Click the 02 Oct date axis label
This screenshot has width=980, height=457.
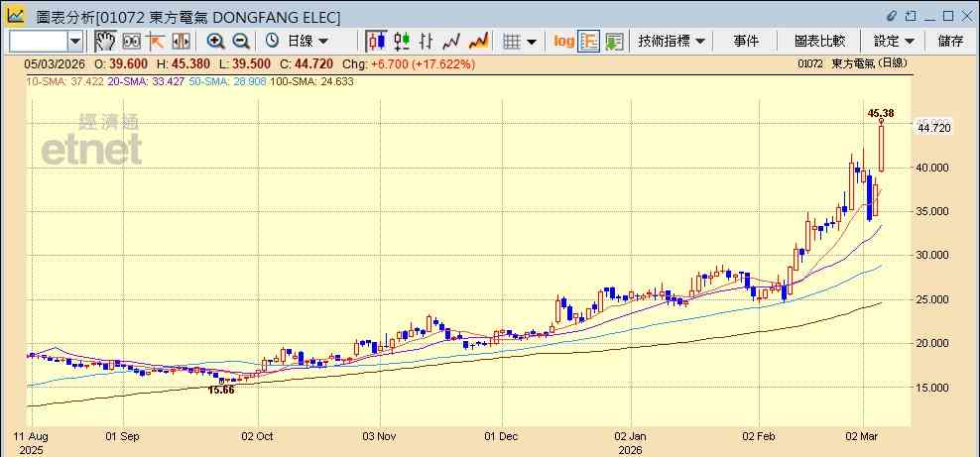coord(258,436)
